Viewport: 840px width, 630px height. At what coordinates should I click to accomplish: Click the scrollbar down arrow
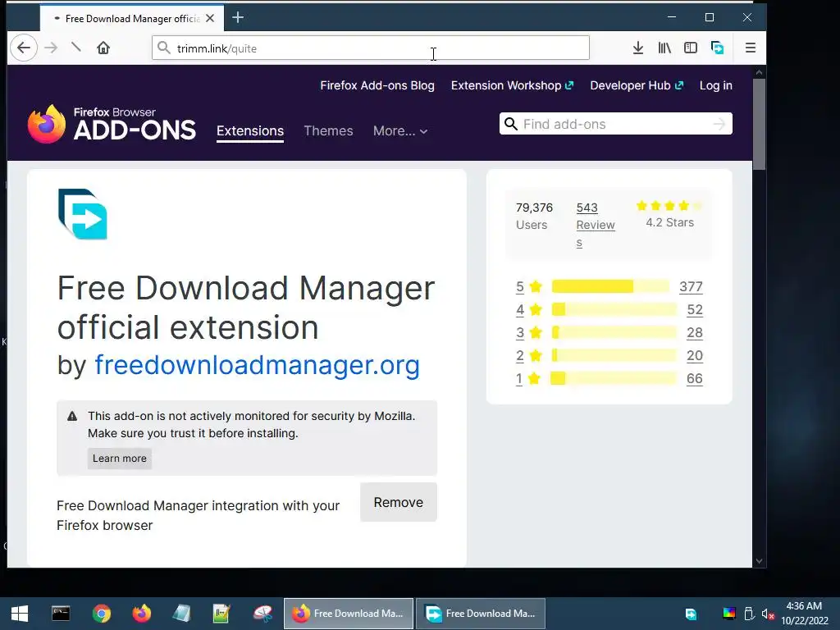click(759, 561)
